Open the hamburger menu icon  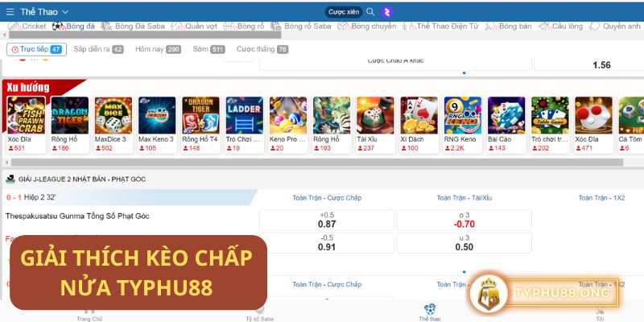tap(10, 12)
